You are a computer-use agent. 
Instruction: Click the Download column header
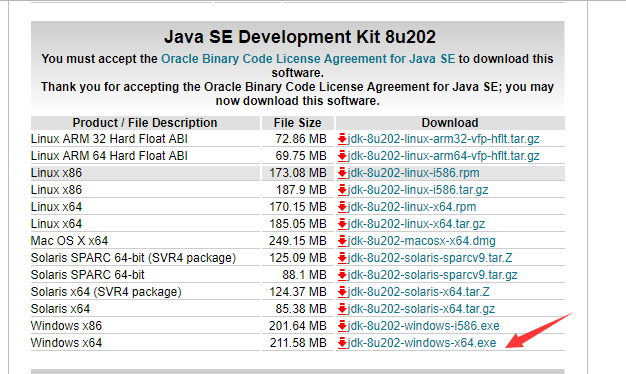click(x=450, y=123)
